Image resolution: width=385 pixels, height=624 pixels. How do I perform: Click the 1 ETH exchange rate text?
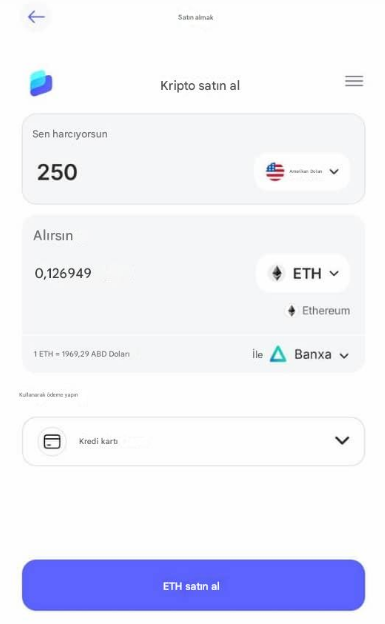82,354
